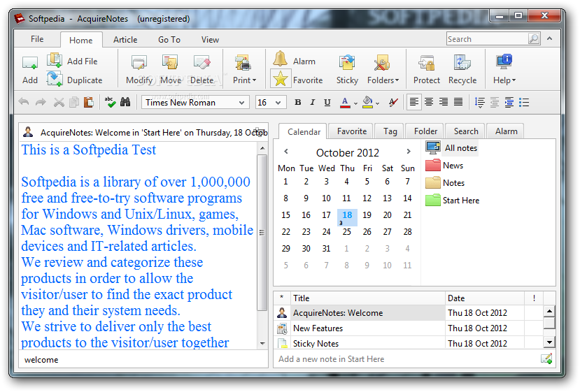Image resolution: width=580 pixels, height=392 pixels.
Task: Select the Start Here folder
Action: click(x=452, y=201)
